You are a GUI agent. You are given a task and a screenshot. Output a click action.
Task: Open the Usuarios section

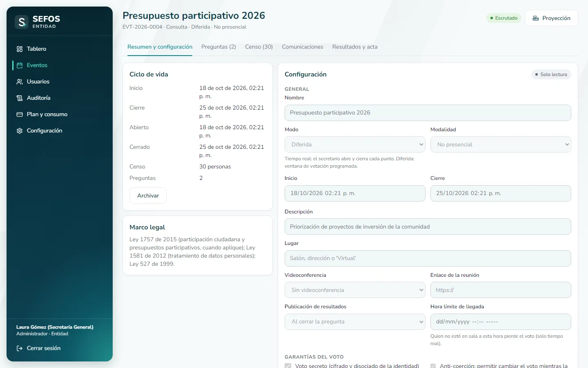(x=60, y=81)
